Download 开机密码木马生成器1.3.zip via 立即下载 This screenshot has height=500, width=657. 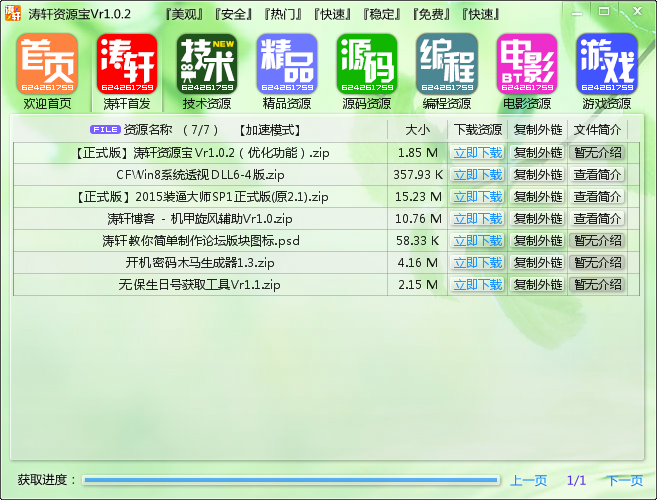478,262
